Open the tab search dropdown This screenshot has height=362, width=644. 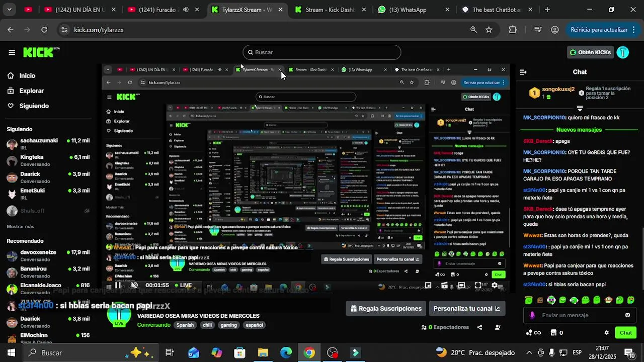point(9,10)
